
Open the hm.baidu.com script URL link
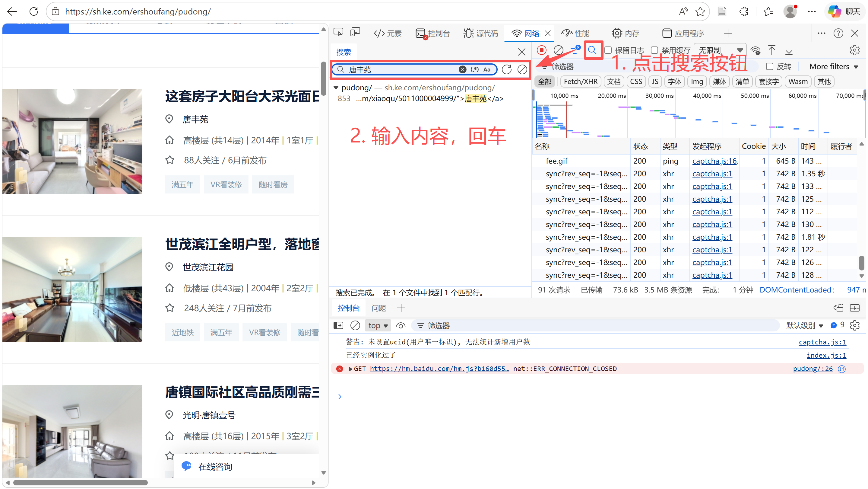[439, 369]
